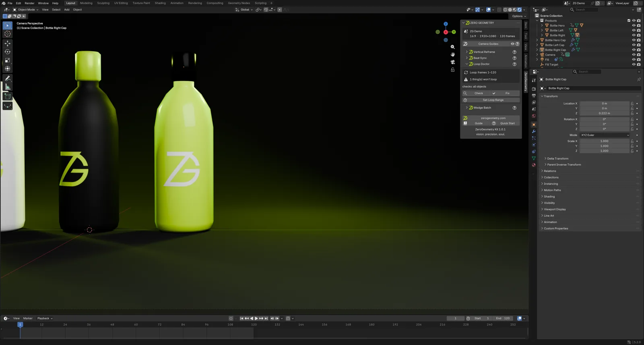Click the viewport zoom magnifier icon
This screenshot has height=345, width=644.
pyautogui.click(x=452, y=47)
